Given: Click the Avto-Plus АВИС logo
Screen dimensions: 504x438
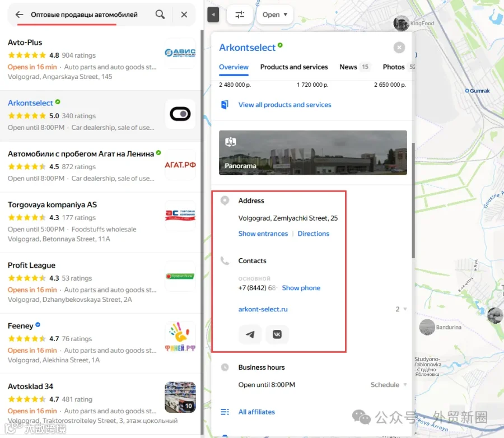Looking at the screenshot, I should point(180,53).
